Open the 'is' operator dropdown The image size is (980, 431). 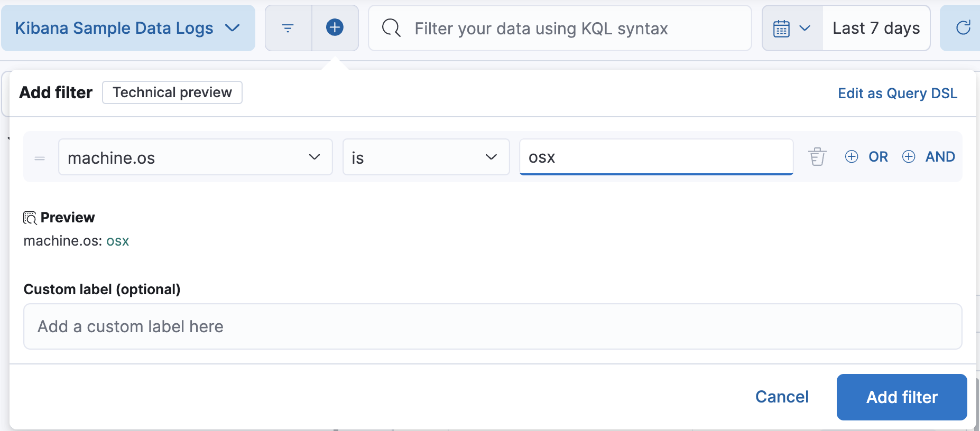(426, 157)
